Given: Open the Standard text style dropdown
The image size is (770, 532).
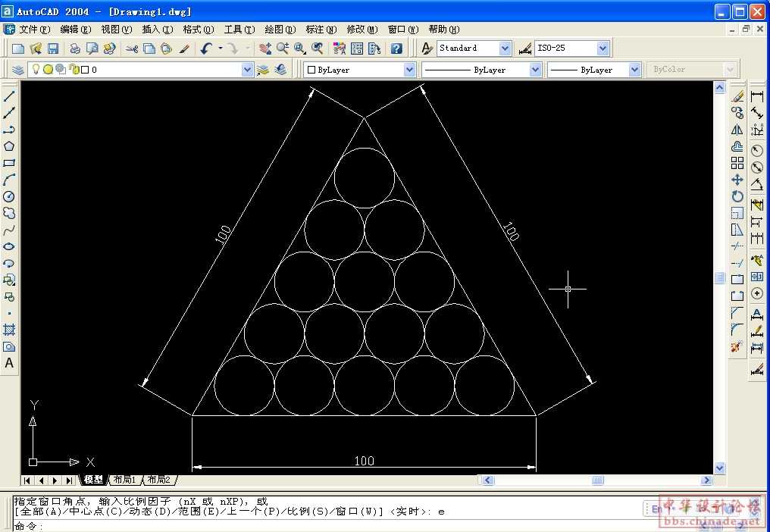Looking at the screenshot, I should click(x=504, y=49).
